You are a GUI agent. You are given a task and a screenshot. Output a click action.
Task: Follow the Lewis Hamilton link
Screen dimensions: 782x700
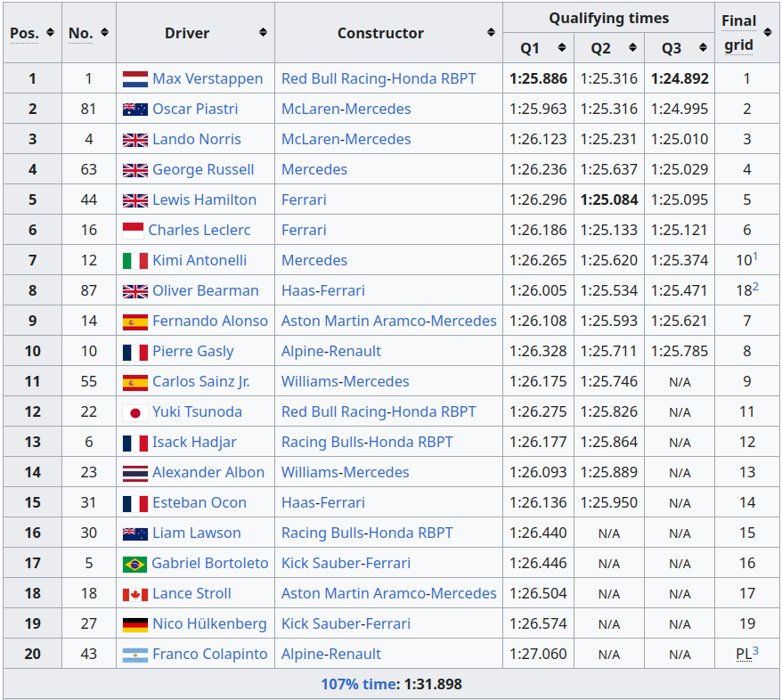click(205, 199)
